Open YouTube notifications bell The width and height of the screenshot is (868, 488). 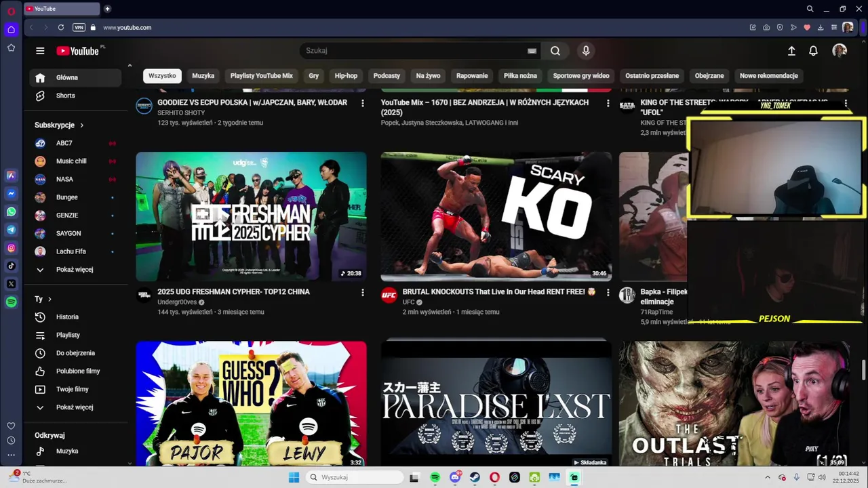[813, 51]
